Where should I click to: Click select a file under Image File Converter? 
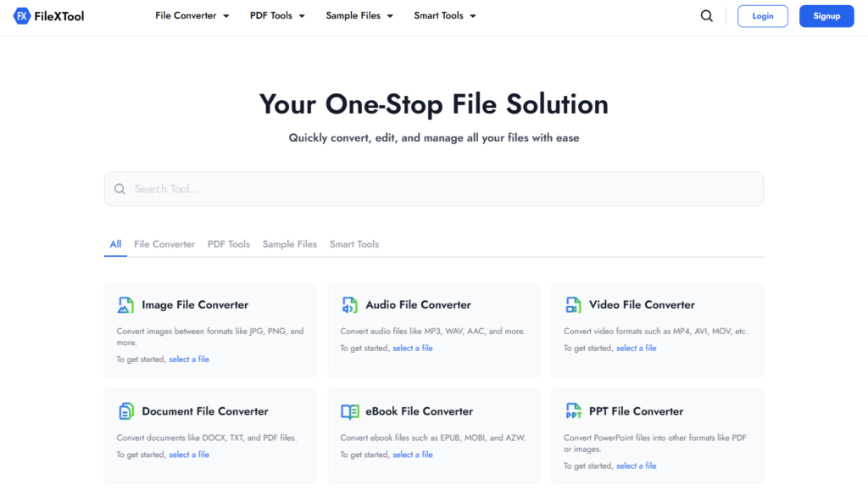coord(189,359)
